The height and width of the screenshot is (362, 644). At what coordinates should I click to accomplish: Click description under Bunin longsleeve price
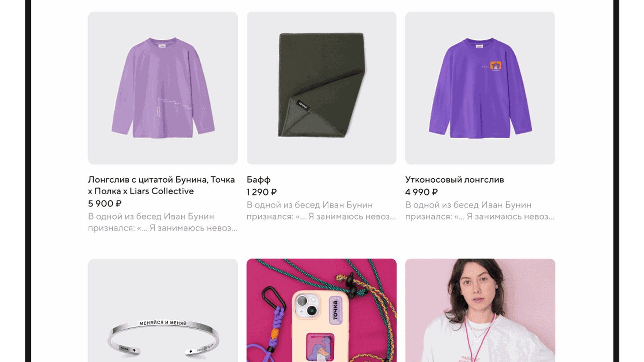click(x=163, y=222)
